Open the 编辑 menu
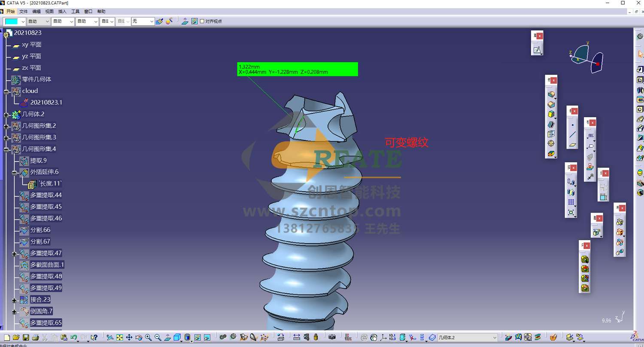The width and height of the screenshot is (644, 347). pyautogui.click(x=36, y=12)
